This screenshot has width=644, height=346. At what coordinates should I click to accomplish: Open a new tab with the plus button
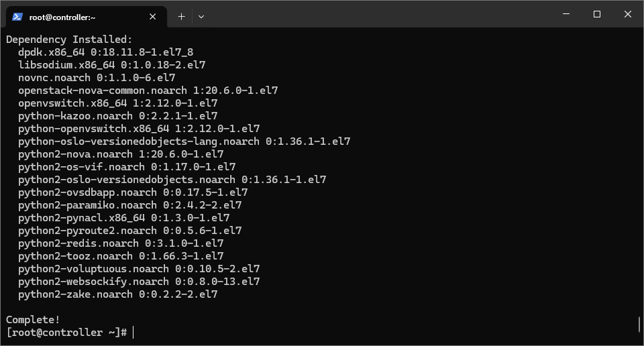pyautogui.click(x=181, y=17)
